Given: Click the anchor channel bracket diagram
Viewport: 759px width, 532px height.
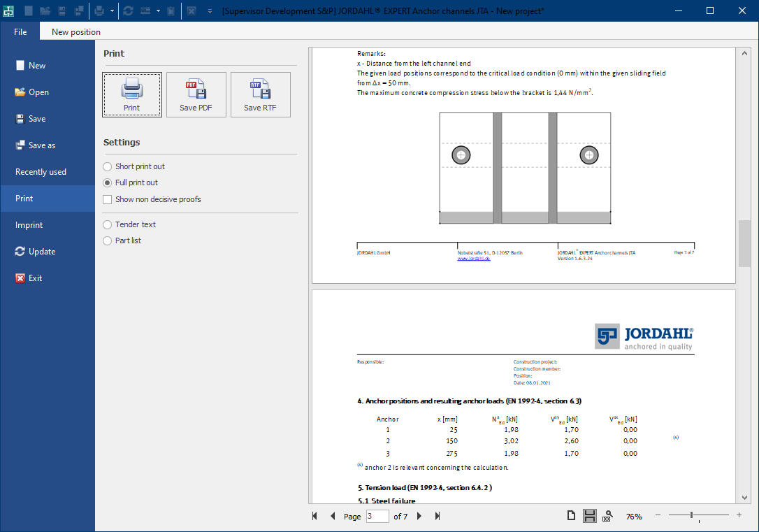Looking at the screenshot, I should click(x=525, y=168).
